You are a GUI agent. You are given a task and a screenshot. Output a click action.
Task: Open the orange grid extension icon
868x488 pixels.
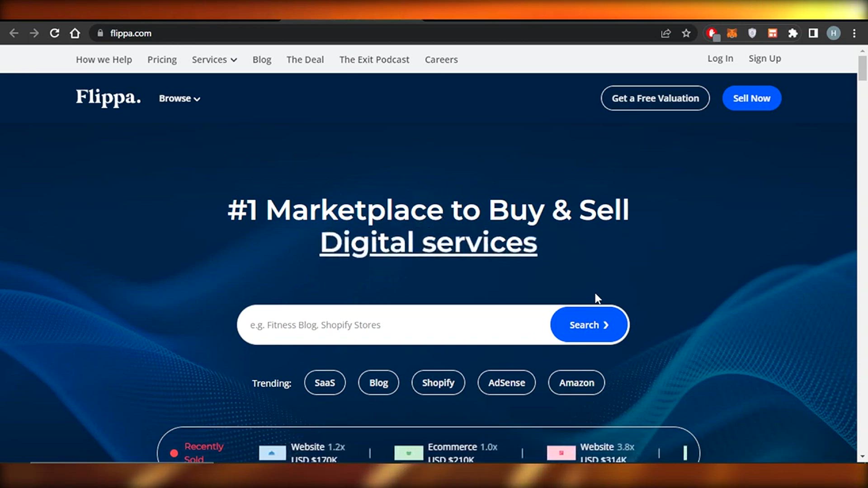click(x=773, y=33)
